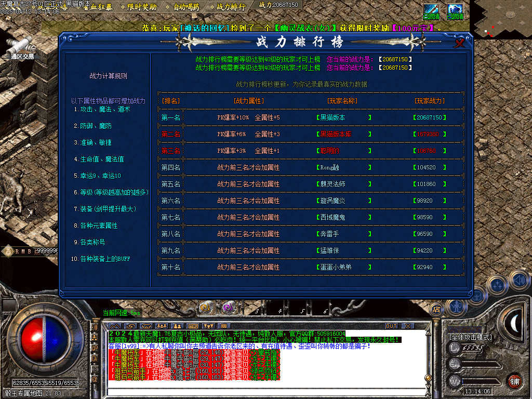532x399 pixels.
Task: Click the second 已就绪 skill icon
Action: point(455,10)
